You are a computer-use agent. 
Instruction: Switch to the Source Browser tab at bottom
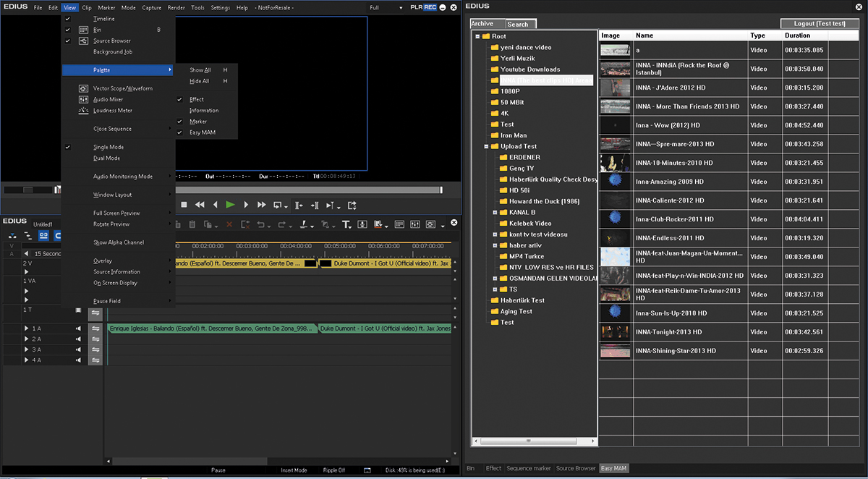click(x=576, y=468)
